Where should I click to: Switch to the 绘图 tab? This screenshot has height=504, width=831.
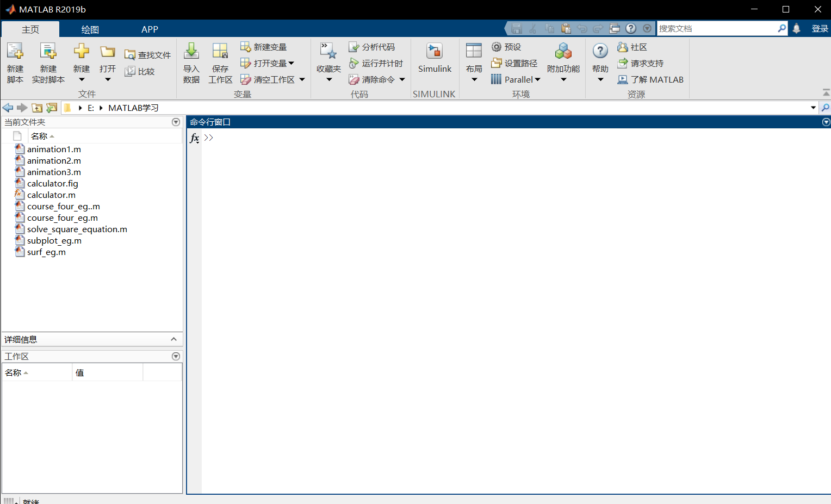(90, 29)
